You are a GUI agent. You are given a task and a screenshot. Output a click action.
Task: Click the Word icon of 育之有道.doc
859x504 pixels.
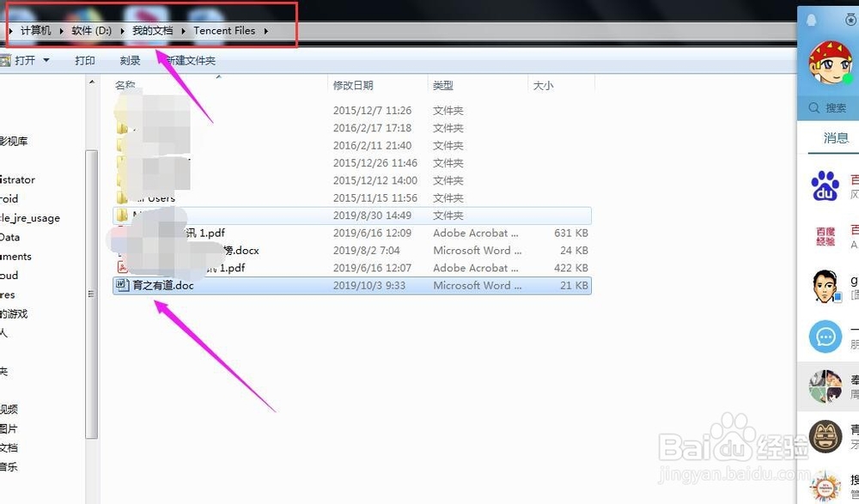click(x=122, y=285)
